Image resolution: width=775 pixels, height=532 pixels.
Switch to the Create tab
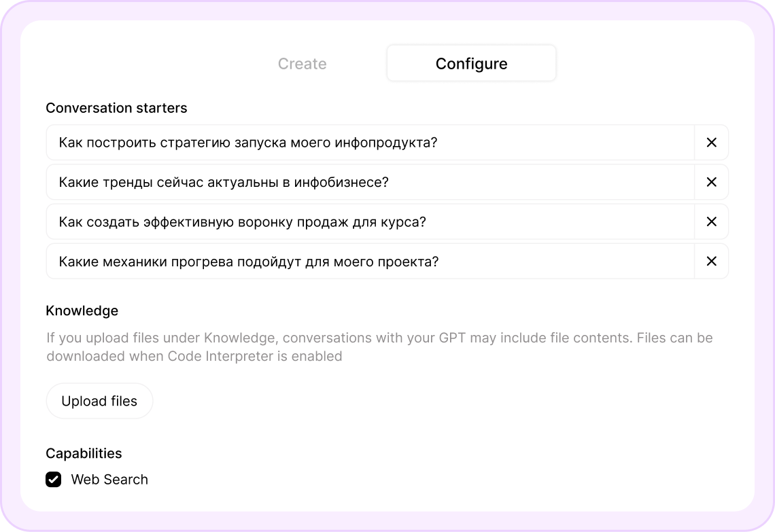point(302,63)
